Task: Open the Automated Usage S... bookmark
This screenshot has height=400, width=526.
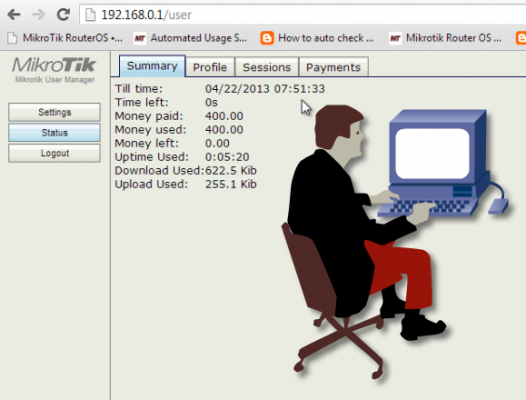Action: (191, 38)
